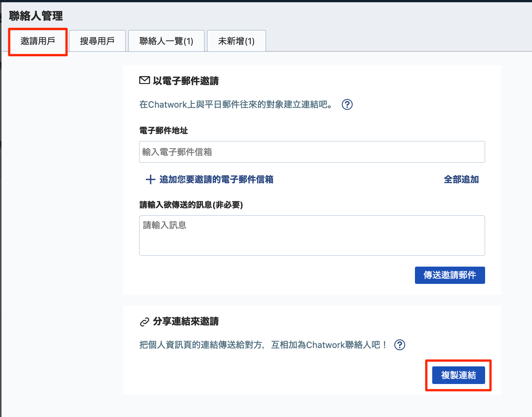The image size is (532, 417).
Task: Click the 聯絡人管理 page heading
Action: click(36, 16)
